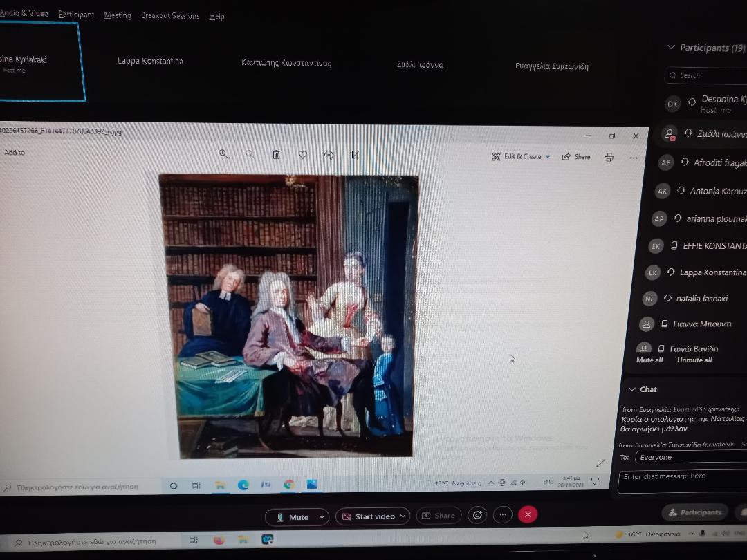
Task: Click the Unmute all button
Action: [x=694, y=360]
